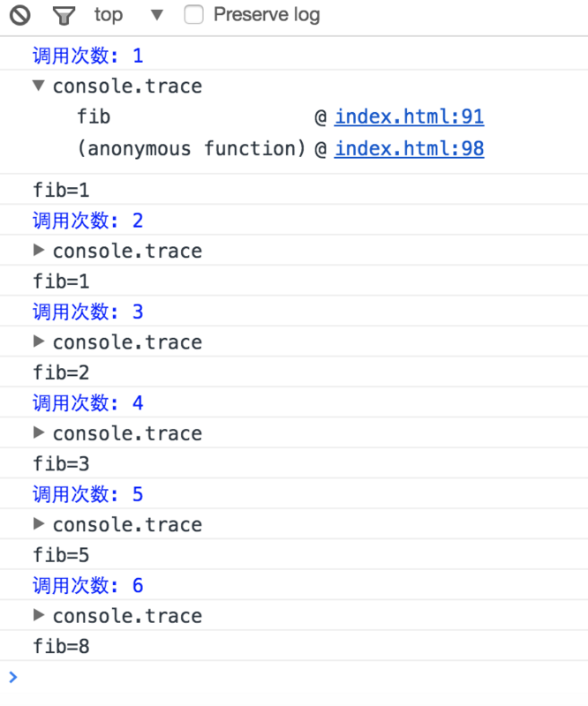
Task: Expand the console.trace under 调用次数: 3
Action: (x=39, y=342)
